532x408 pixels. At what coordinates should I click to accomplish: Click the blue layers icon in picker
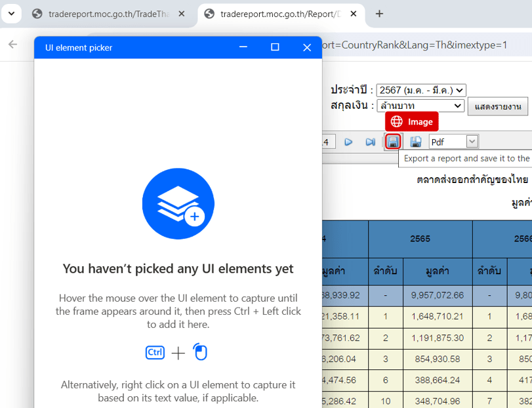point(178,203)
